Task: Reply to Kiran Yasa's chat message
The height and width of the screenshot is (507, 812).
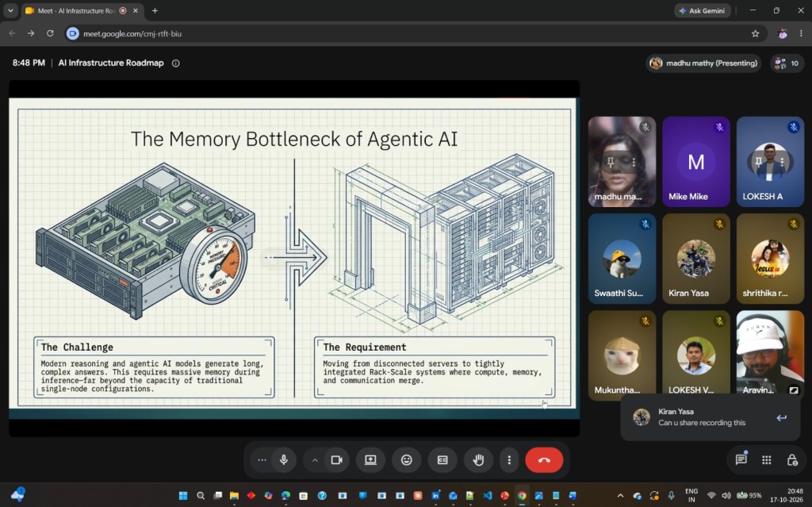Action: pos(781,417)
